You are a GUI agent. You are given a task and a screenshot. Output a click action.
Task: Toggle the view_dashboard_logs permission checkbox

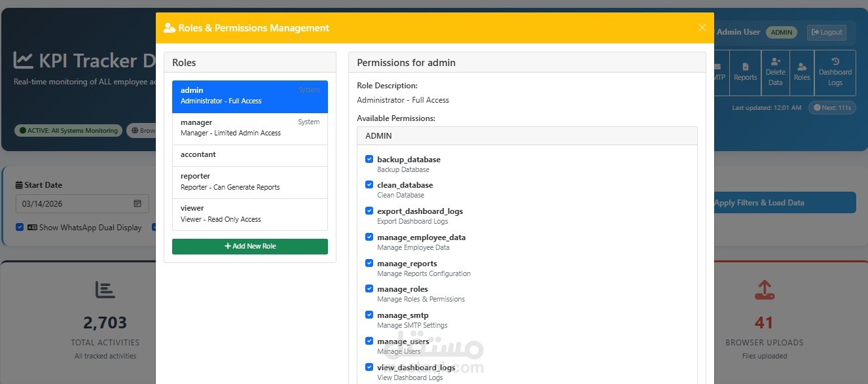click(369, 367)
